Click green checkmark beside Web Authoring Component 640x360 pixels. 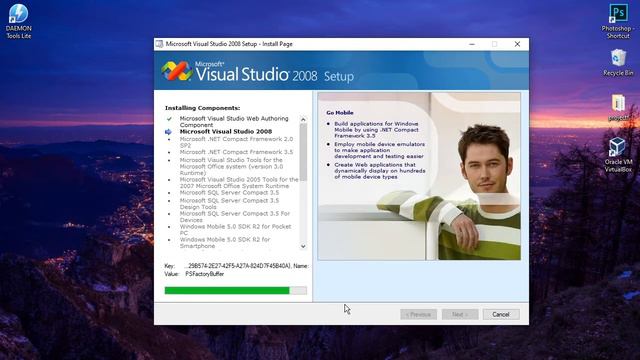click(x=169, y=119)
